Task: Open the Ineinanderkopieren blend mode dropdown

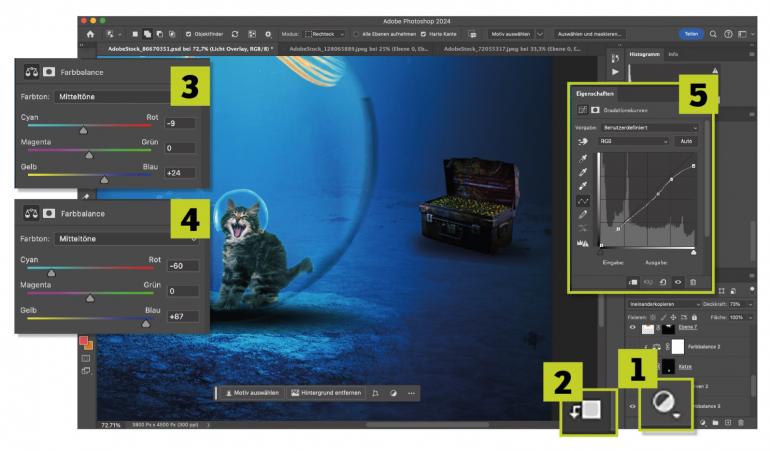Action: click(x=664, y=304)
